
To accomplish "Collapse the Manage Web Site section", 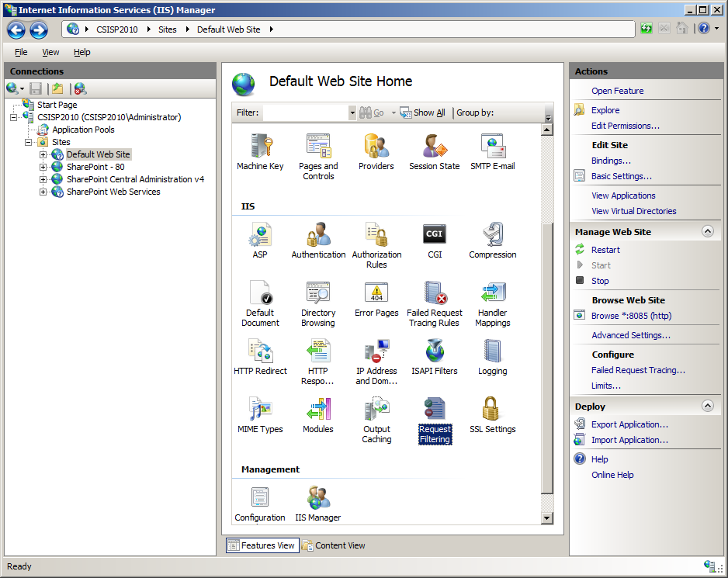I will point(707,231).
